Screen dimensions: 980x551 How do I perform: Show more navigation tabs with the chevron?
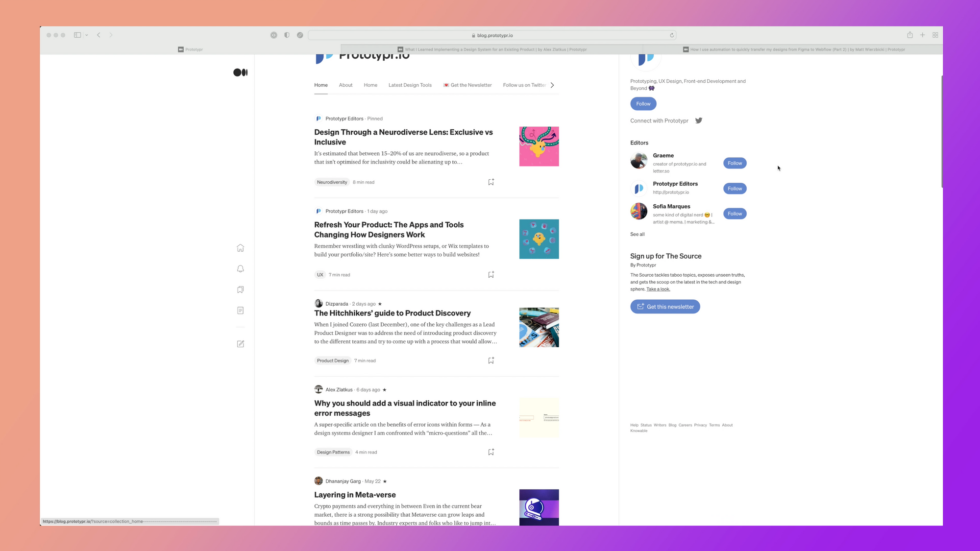[552, 85]
